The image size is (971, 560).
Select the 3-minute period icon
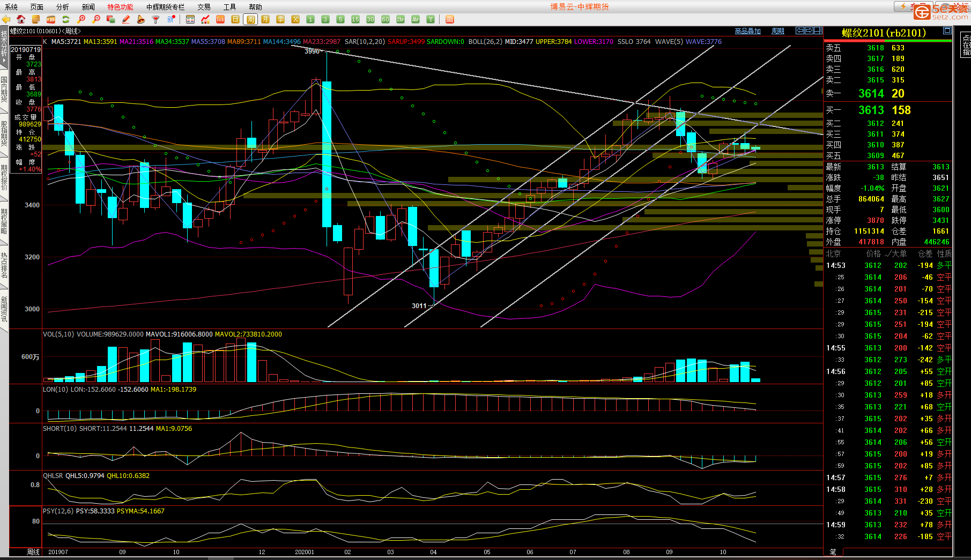[325, 19]
